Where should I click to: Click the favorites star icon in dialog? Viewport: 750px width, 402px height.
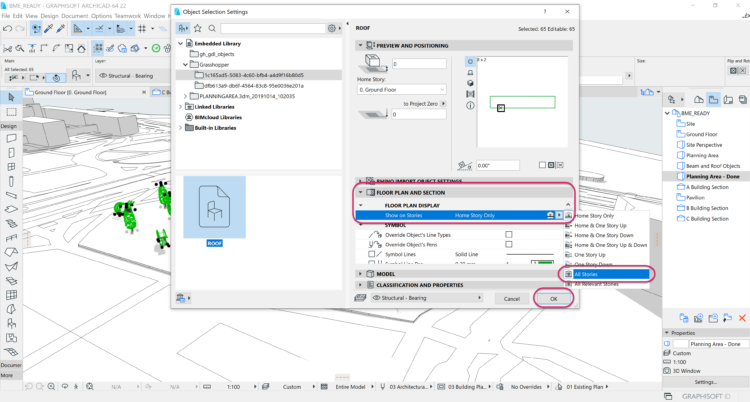point(197,28)
